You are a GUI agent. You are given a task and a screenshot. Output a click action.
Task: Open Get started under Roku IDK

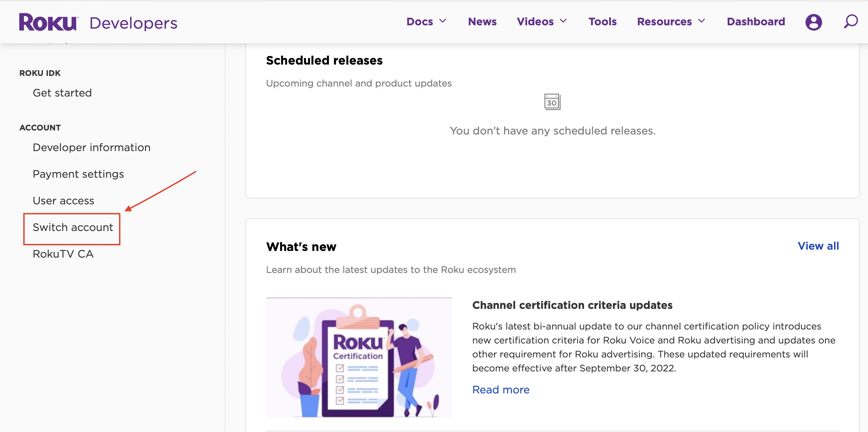(x=62, y=93)
